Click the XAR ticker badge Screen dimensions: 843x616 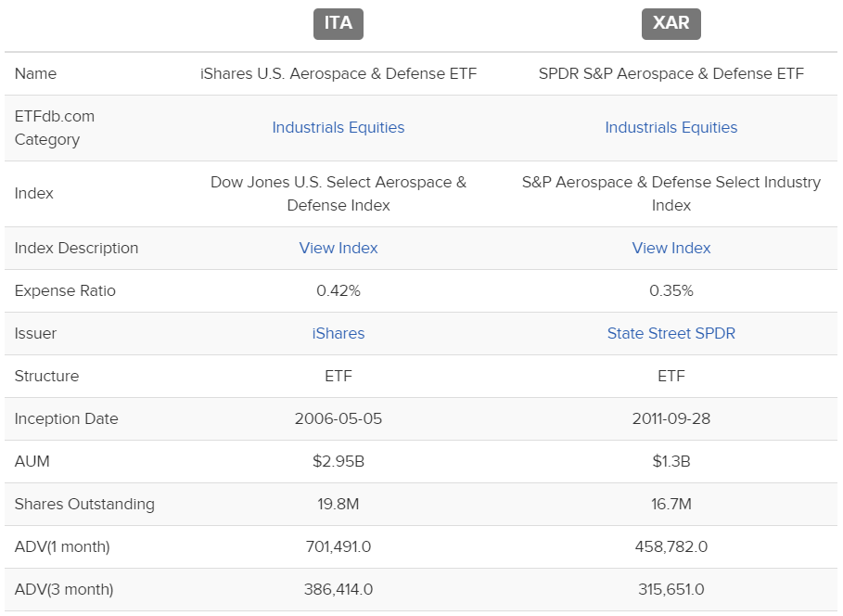click(x=671, y=24)
